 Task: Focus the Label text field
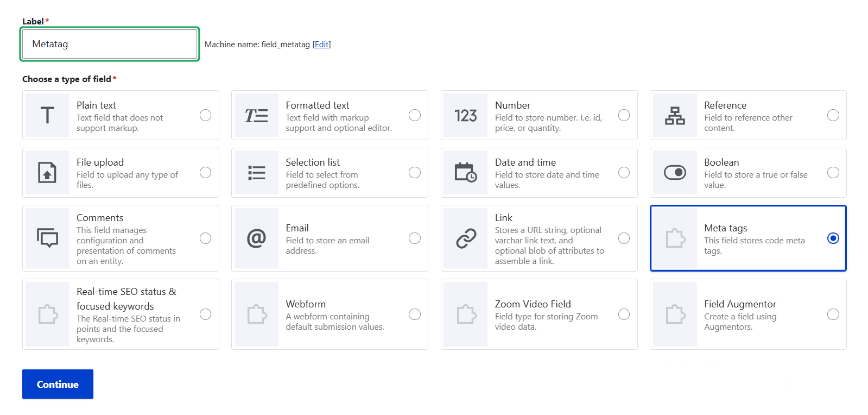point(110,44)
